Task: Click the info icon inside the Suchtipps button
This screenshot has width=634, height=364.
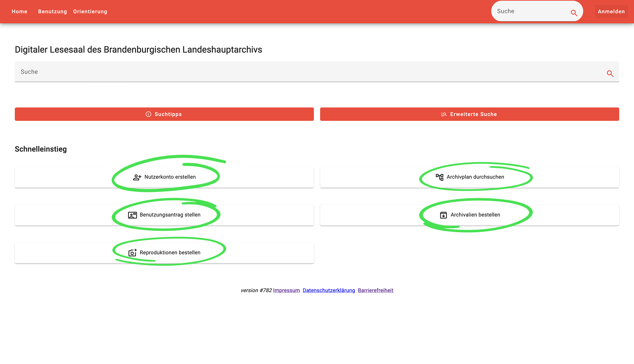Action: click(x=148, y=114)
